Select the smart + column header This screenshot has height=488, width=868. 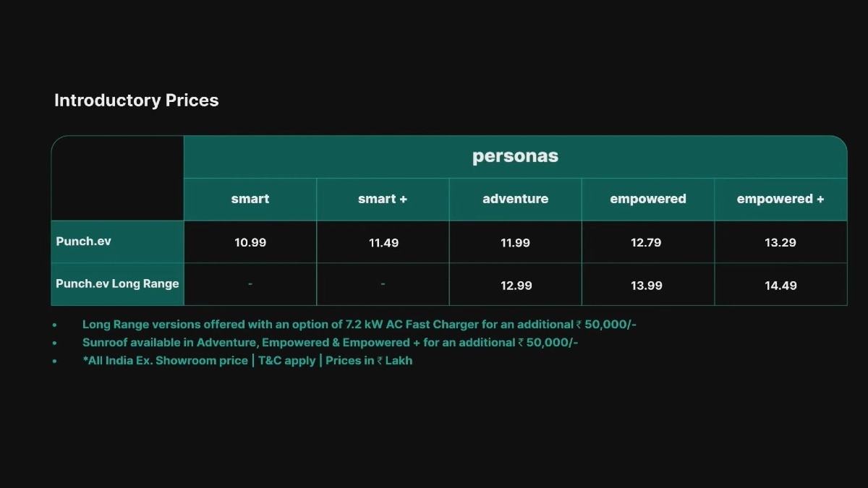click(x=383, y=199)
